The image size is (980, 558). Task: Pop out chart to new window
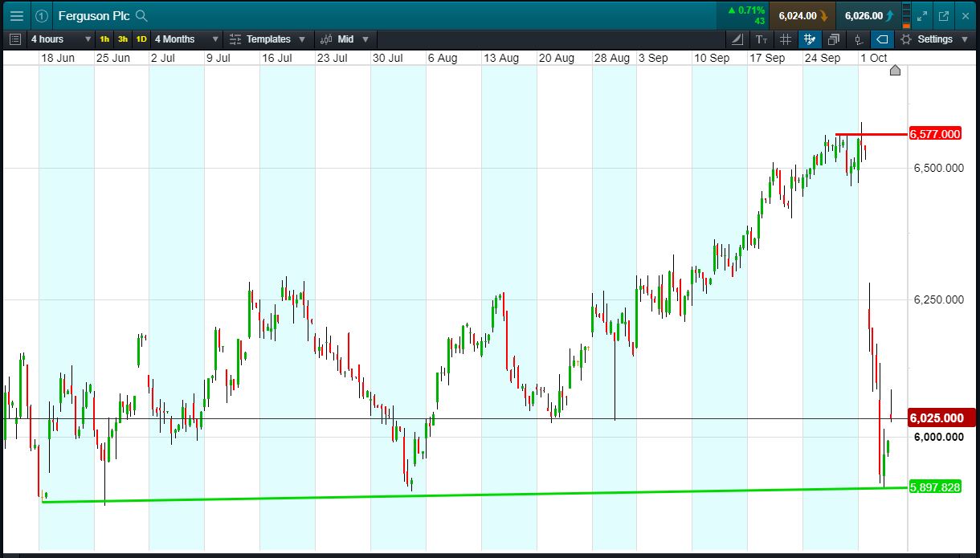[x=944, y=15]
